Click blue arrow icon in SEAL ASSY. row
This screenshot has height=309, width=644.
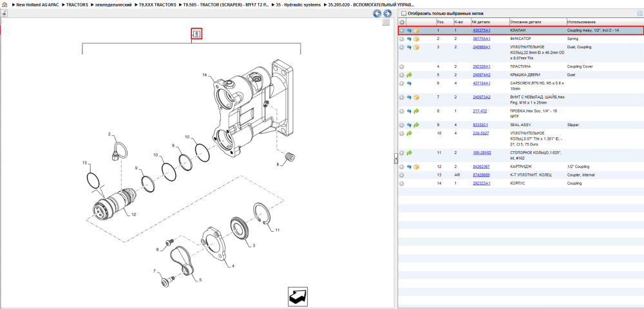pyautogui.click(x=409, y=125)
